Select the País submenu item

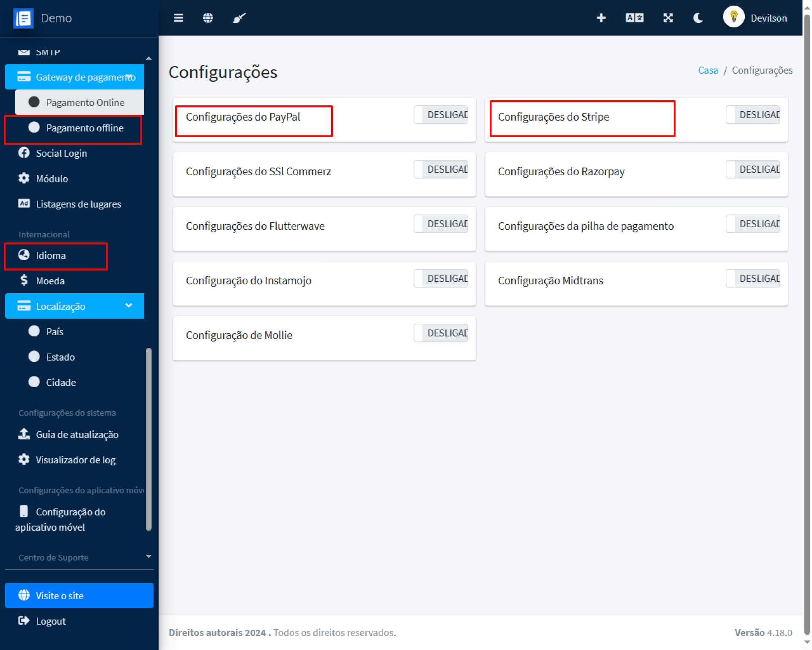click(x=55, y=332)
